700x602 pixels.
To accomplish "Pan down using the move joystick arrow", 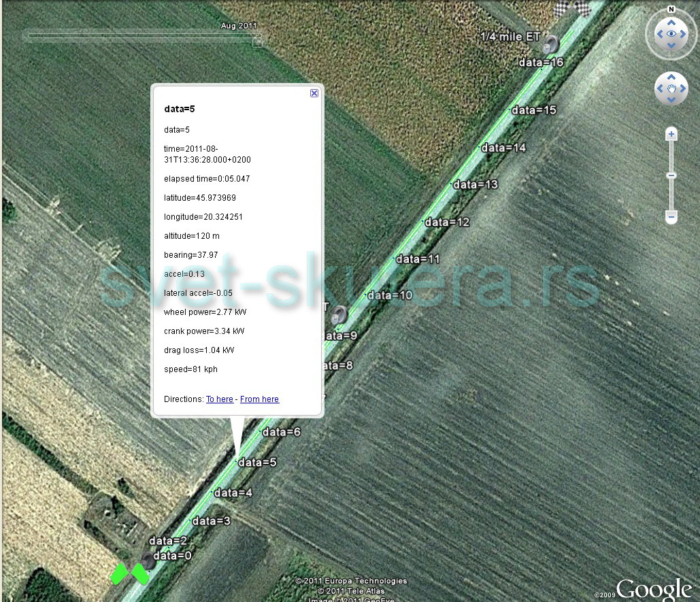I will (x=671, y=99).
